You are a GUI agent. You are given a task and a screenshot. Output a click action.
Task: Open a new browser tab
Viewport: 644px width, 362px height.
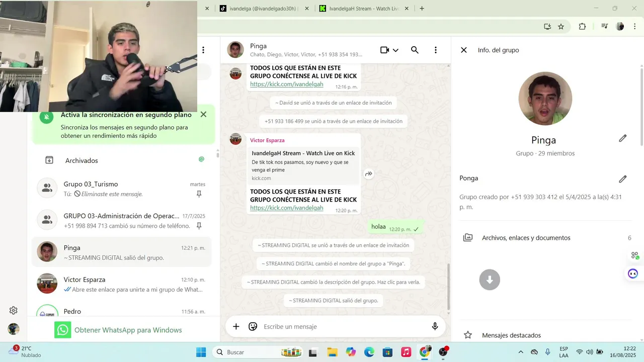click(x=422, y=9)
